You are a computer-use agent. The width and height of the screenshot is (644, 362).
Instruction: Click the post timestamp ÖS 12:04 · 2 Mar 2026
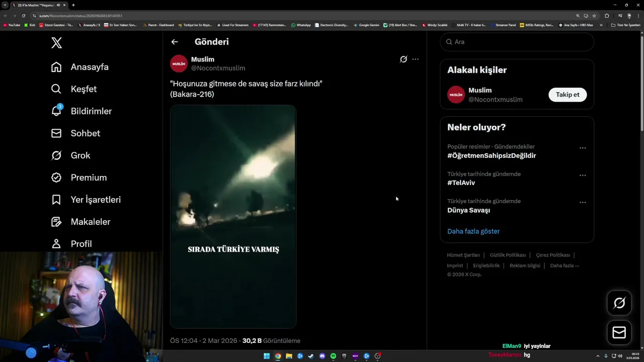tap(203, 341)
